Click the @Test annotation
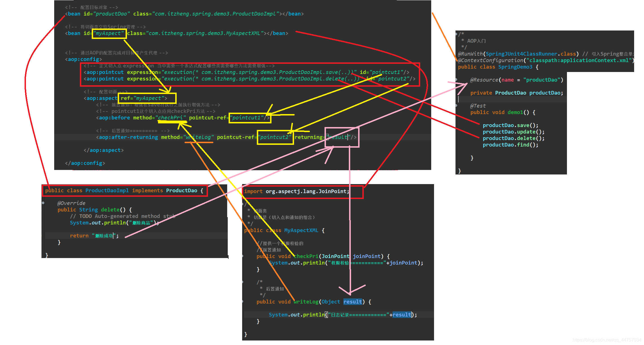The height and width of the screenshot is (345, 644). pos(478,106)
